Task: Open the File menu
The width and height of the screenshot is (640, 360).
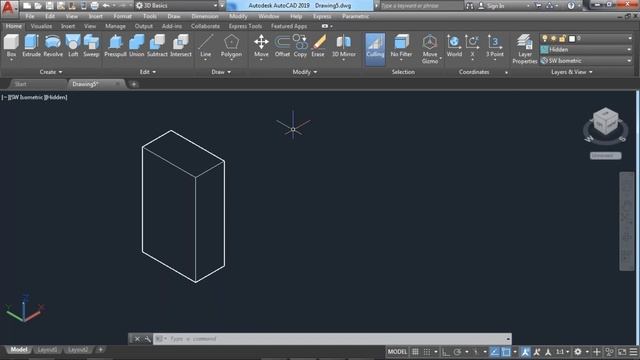Action: click(x=30, y=16)
